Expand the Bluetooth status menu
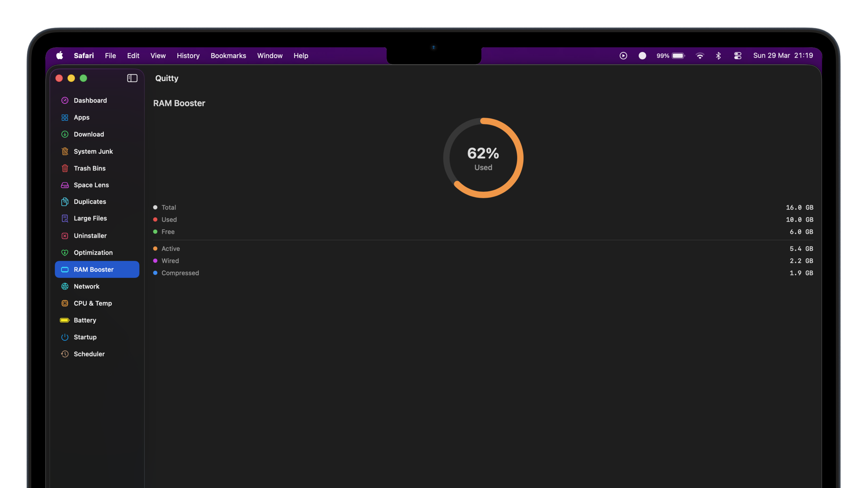 (x=718, y=56)
